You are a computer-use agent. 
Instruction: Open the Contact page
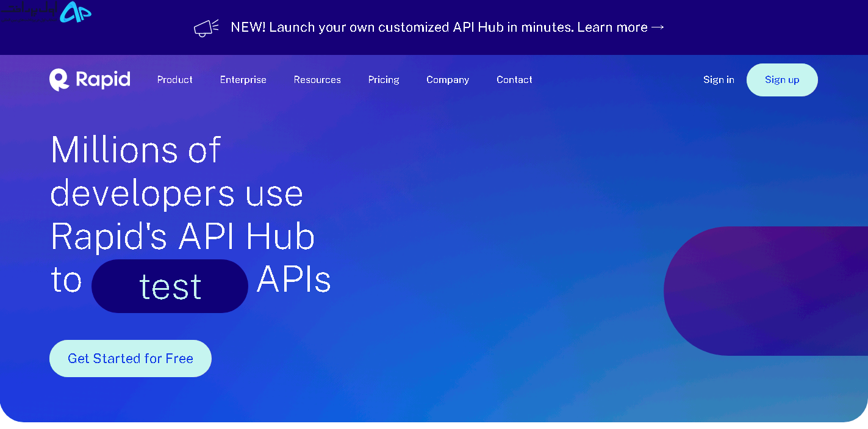[x=514, y=80]
